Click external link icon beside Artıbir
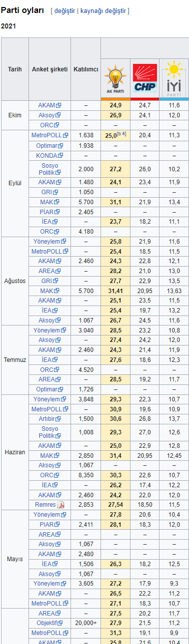 coord(59,418)
